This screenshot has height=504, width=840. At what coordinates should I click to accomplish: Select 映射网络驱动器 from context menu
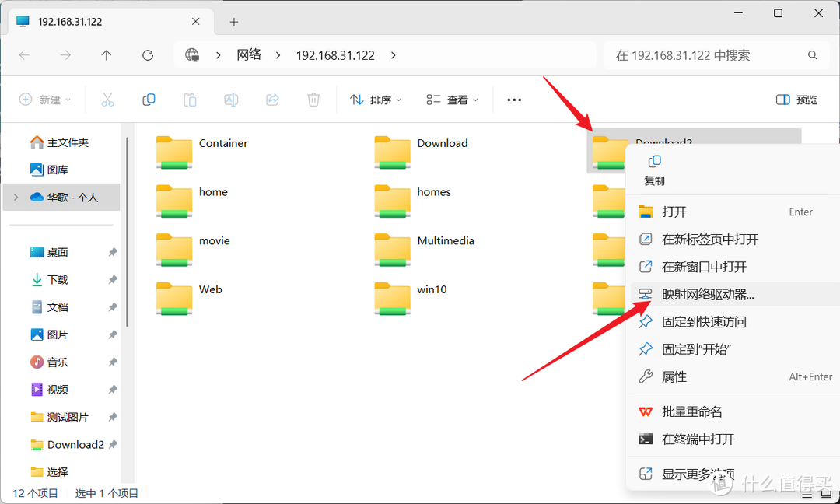pyautogui.click(x=707, y=294)
